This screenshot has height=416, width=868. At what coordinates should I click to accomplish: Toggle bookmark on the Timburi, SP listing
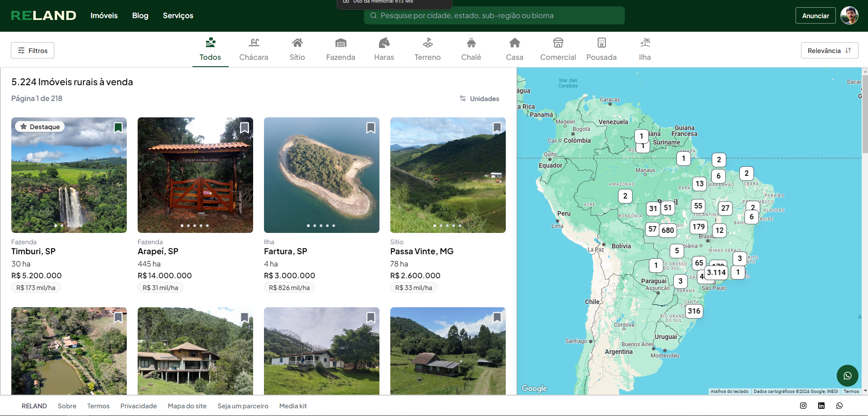point(118,128)
